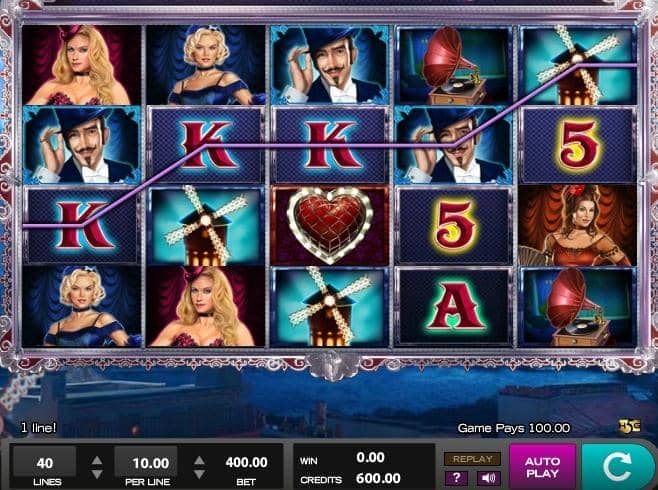This screenshot has width=658, height=490.
Task: Click the brunette dancer in the red dress
Action: [x=577, y=225]
